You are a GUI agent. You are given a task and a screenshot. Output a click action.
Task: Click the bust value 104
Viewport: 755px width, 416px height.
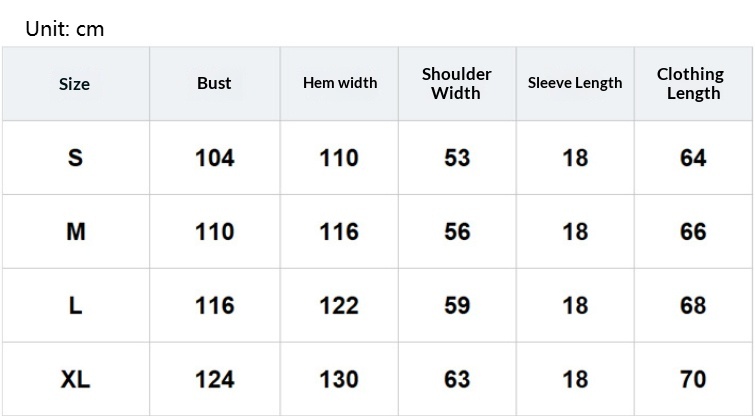(x=215, y=158)
